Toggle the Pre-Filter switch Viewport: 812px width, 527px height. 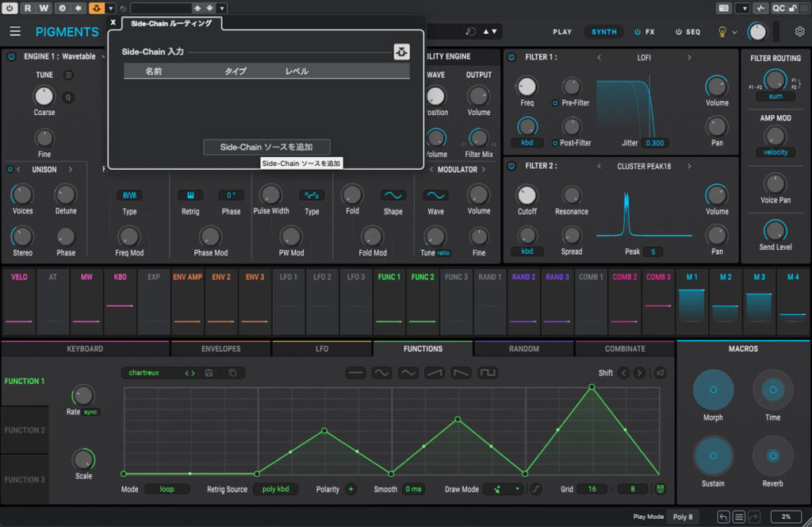(555, 102)
